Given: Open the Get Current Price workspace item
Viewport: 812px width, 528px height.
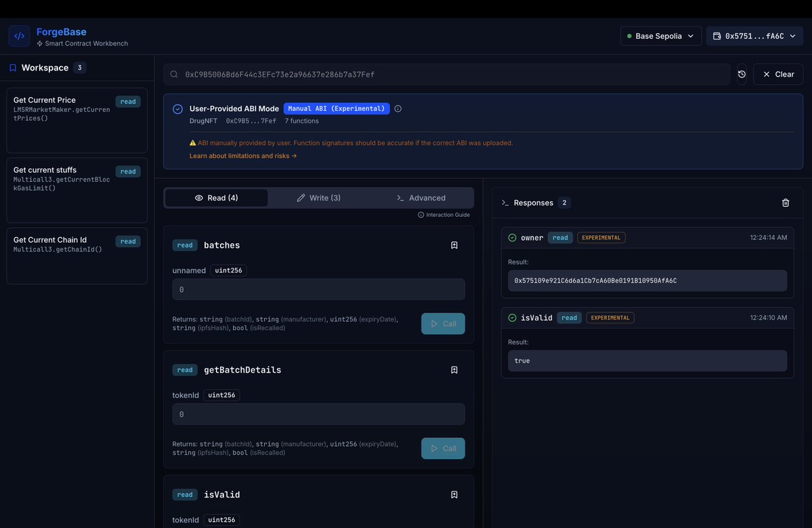Looking at the screenshot, I should pyautogui.click(x=77, y=120).
